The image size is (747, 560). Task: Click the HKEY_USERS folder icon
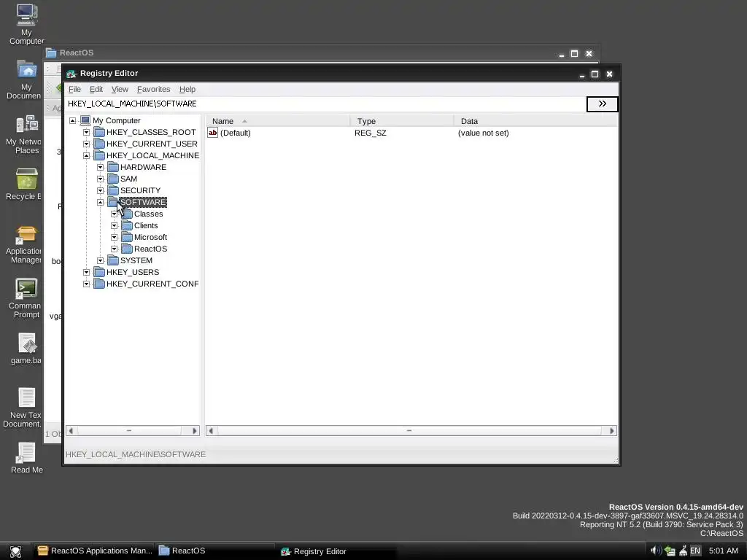click(99, 272)
